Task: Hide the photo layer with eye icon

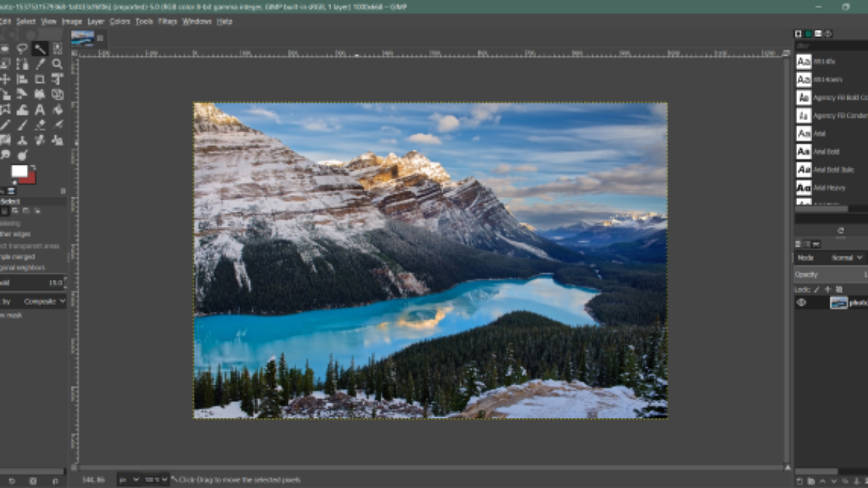Action: [801, 303]
